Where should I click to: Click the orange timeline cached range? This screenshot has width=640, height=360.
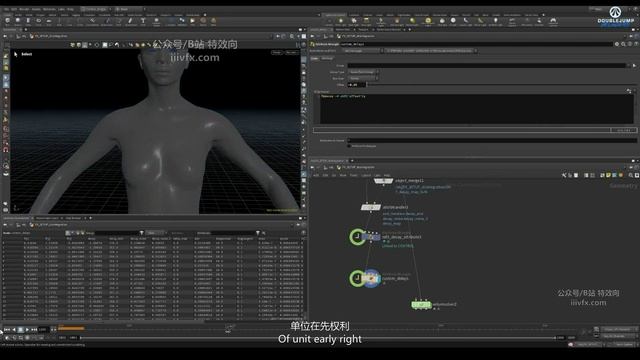71,328
